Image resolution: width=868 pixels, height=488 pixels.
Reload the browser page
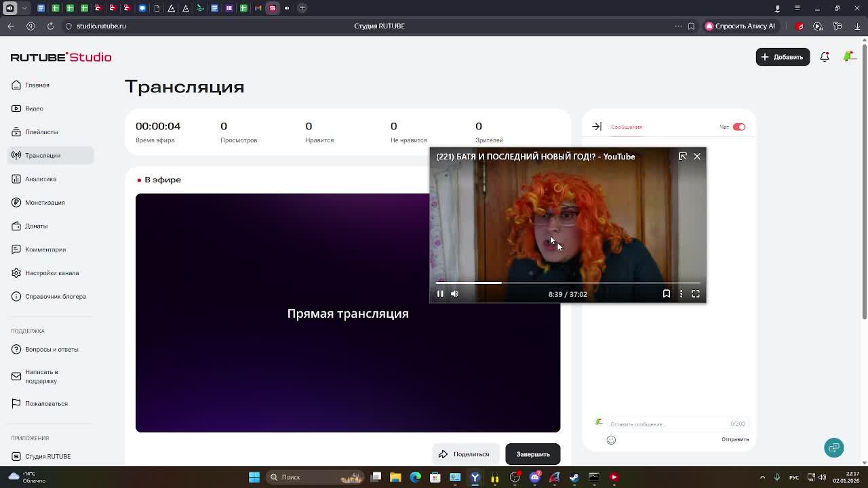point(50,26)
